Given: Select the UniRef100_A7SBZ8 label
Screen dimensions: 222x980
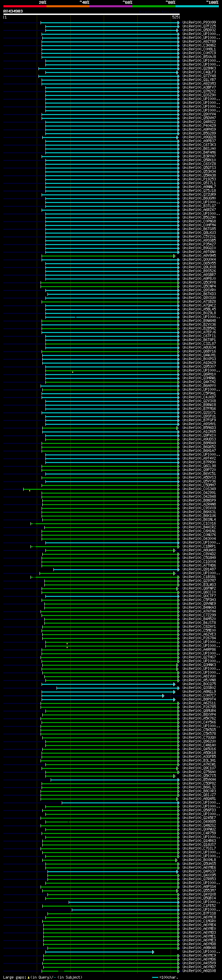Looking at the screenshot, I should point(199,302).
